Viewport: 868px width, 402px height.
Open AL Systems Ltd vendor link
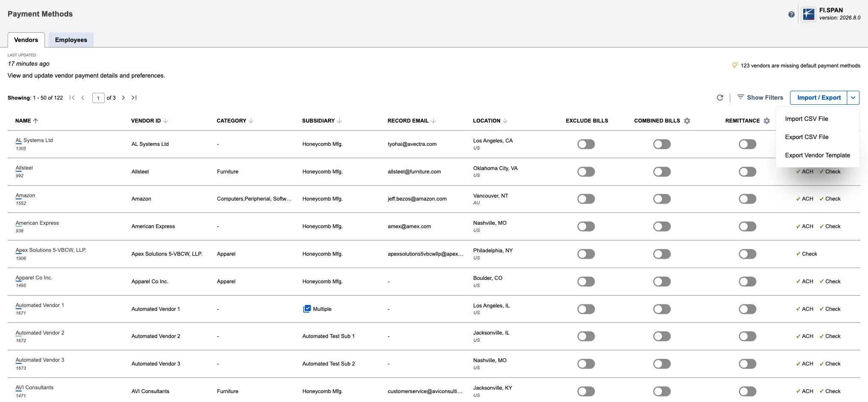pos(34,140)
